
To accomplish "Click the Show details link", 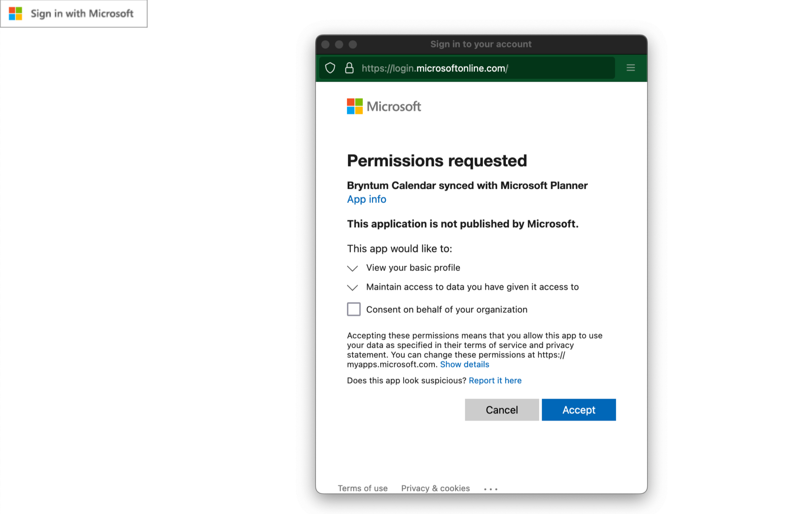I will click(464, 364).
